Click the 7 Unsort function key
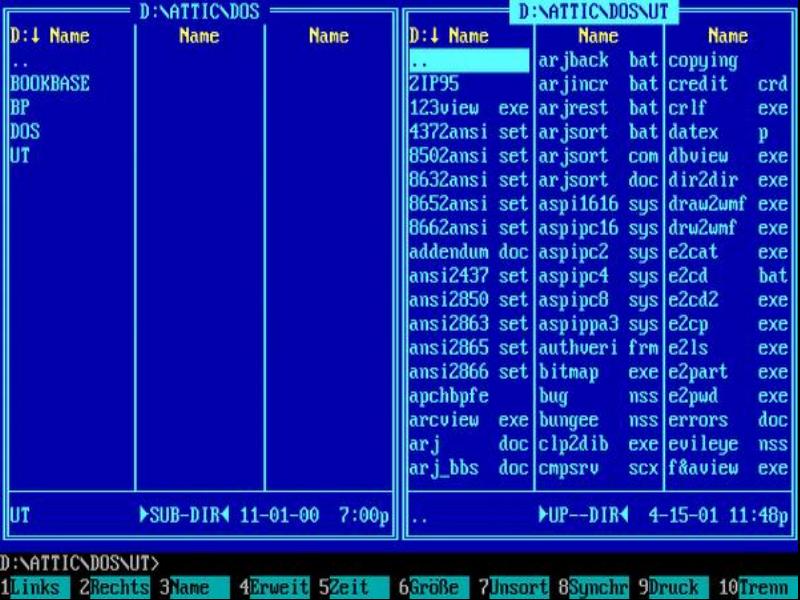The width and height of the screenshot is (800, 600). (514, 587)
